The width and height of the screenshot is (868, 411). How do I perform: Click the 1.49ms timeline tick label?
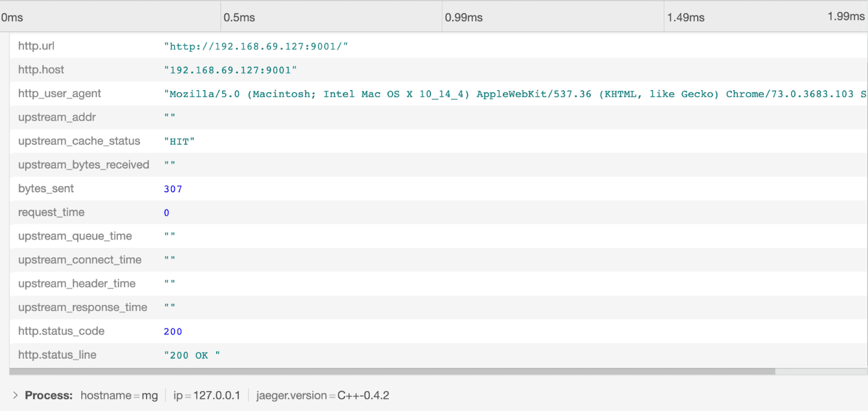[685, 17]
